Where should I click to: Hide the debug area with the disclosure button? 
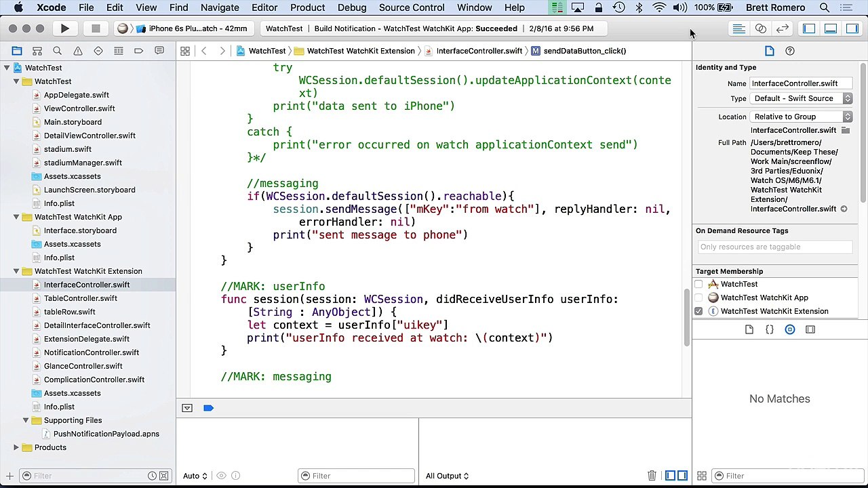[x=187, y=408]
